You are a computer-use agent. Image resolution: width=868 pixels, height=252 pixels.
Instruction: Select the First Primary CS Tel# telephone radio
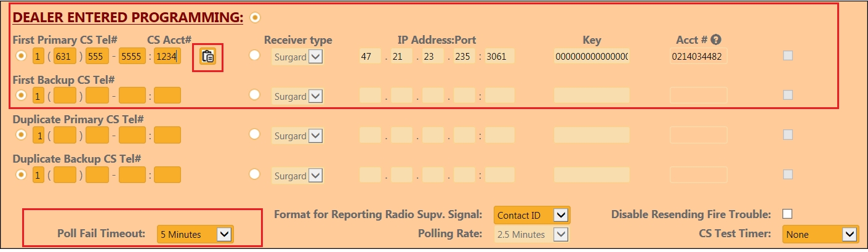pyautogui.click(x=22, y=56)
